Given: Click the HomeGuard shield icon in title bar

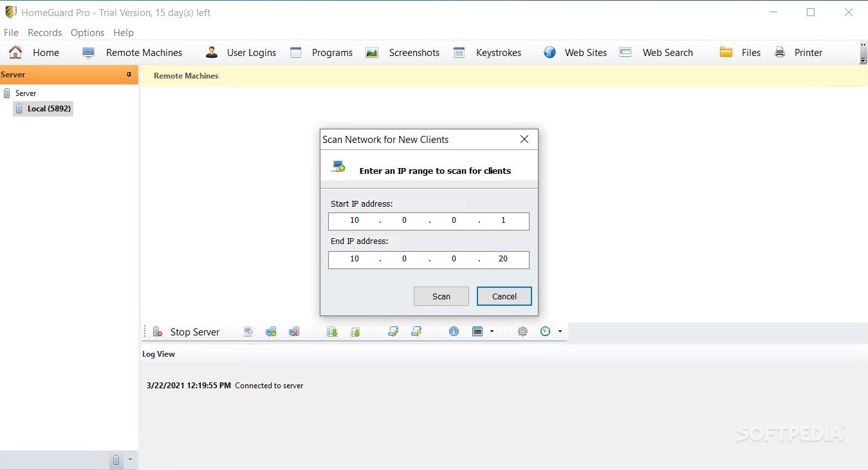Looking at the screenshot, I should point(11,12).
